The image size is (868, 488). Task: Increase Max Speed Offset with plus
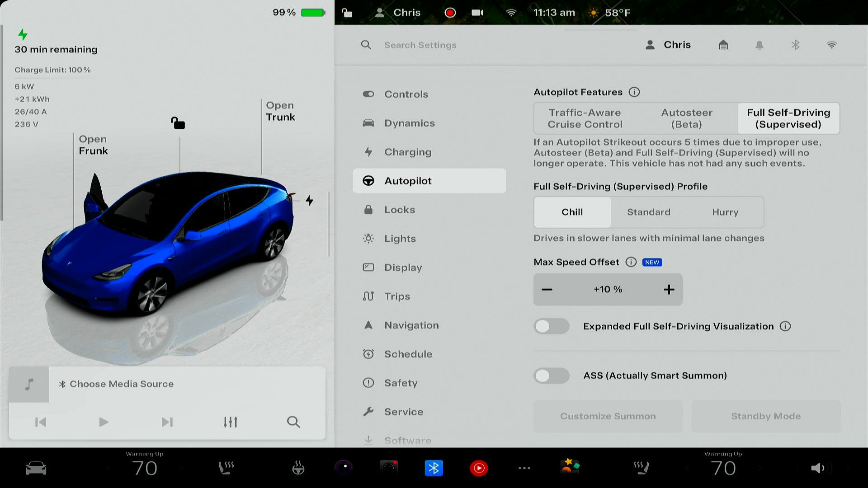point(669,290)
